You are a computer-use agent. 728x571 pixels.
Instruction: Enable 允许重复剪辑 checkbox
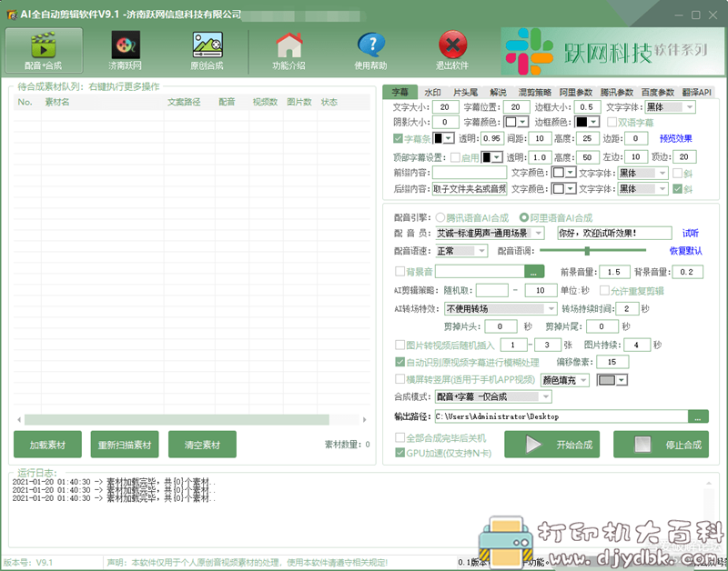[x=604, y=290]
